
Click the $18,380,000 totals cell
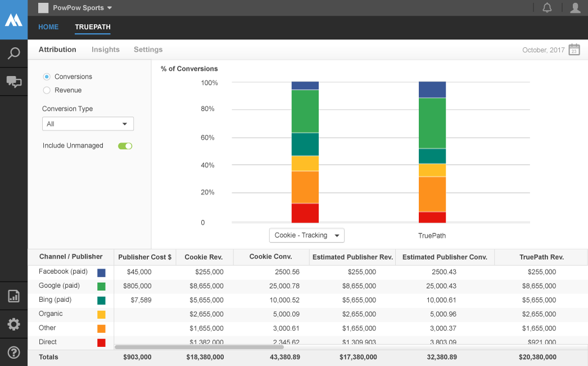[205, 358]
